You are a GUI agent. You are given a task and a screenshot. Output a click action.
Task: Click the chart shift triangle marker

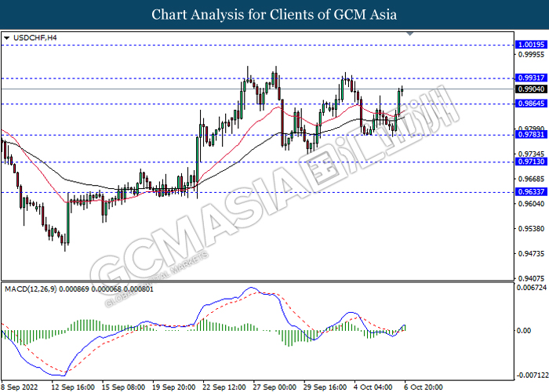[x=410, y=34]
